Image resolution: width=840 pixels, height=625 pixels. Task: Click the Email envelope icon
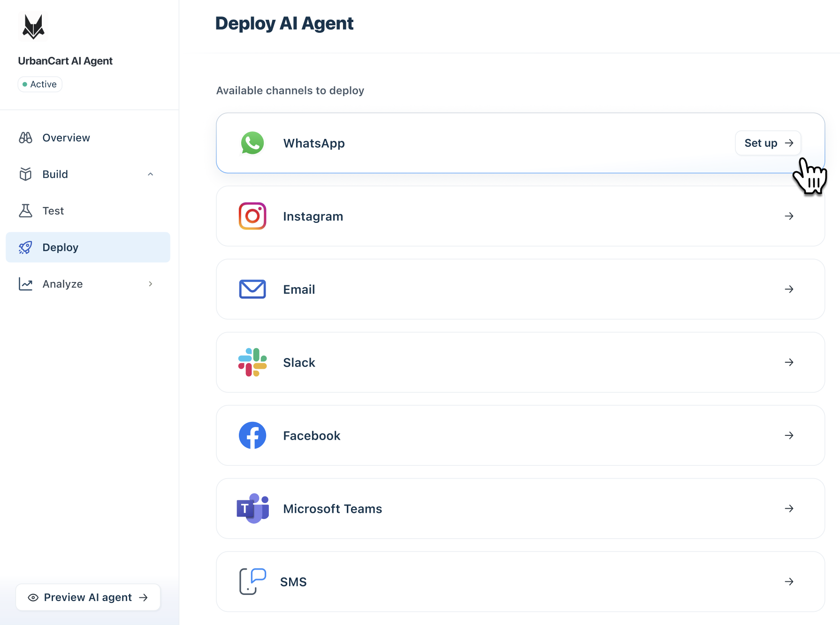point(252,289)
